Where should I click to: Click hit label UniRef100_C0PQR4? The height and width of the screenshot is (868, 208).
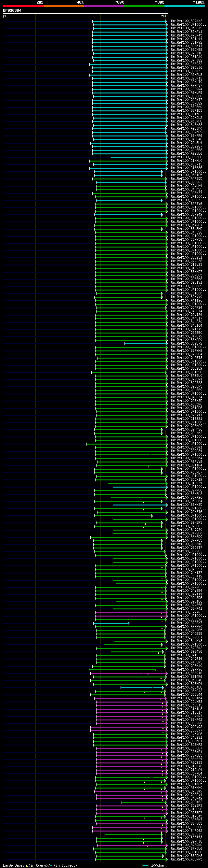(x=187, y=89)
